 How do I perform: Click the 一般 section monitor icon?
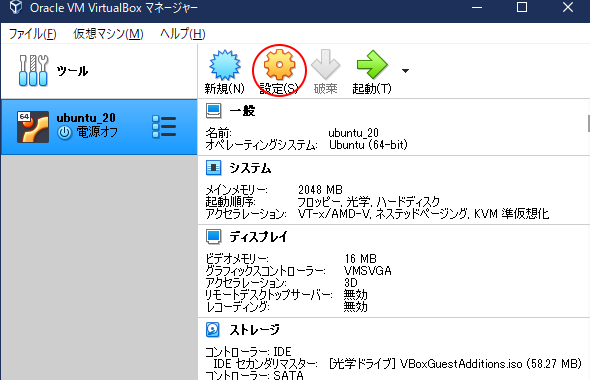tap(213, 111)
